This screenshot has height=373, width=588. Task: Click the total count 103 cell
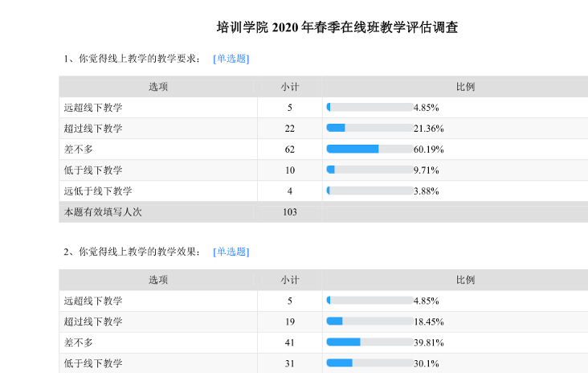click(290, 212)
